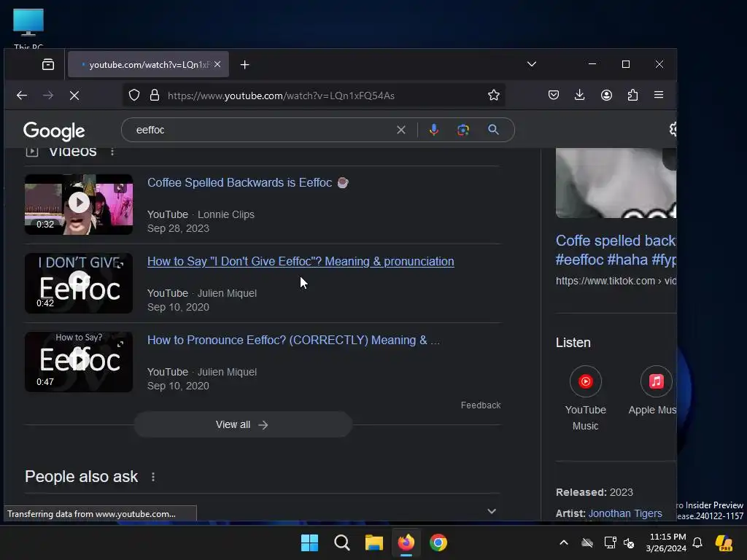Screen dimensions: 747x560
Task: Open People also ask options dots
Action: 153,477
